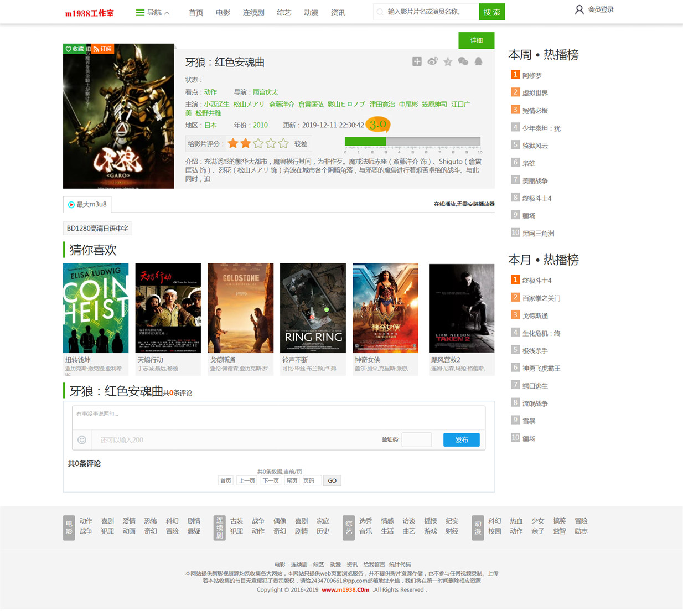
Task: Click pagination 下一页 button
Action: pos(271,480)
